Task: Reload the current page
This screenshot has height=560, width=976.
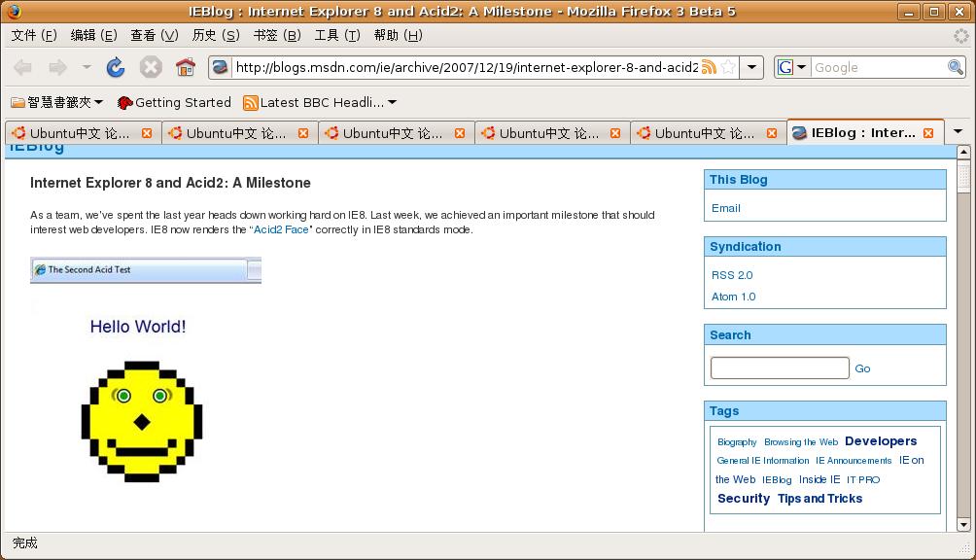Action: click(x=115, y=67)
